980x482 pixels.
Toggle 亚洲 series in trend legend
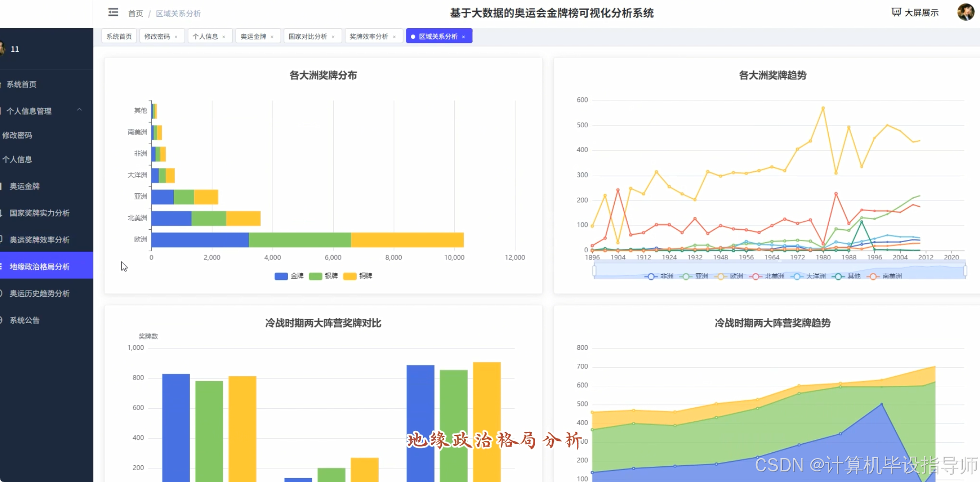click(x=694, y=276)
